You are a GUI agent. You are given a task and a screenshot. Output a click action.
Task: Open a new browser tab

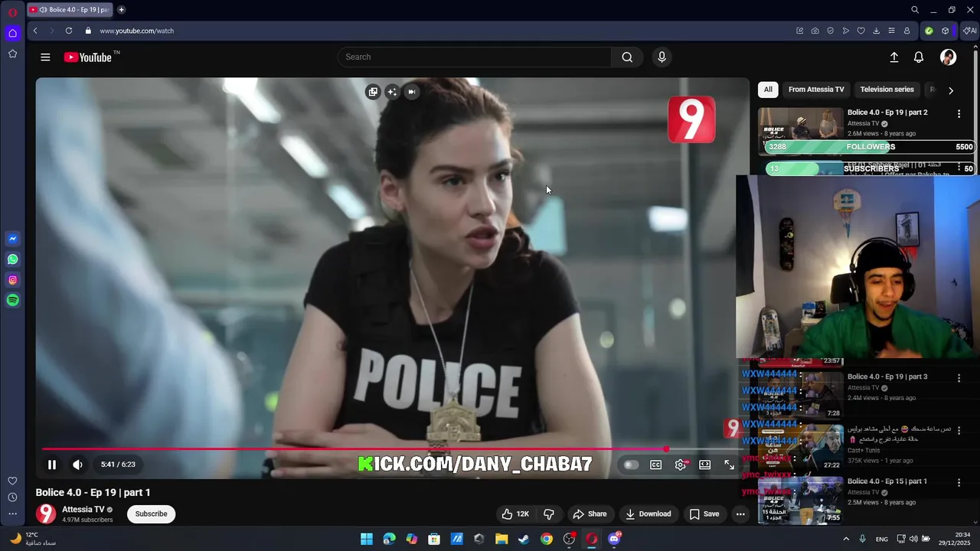(121, 10)
